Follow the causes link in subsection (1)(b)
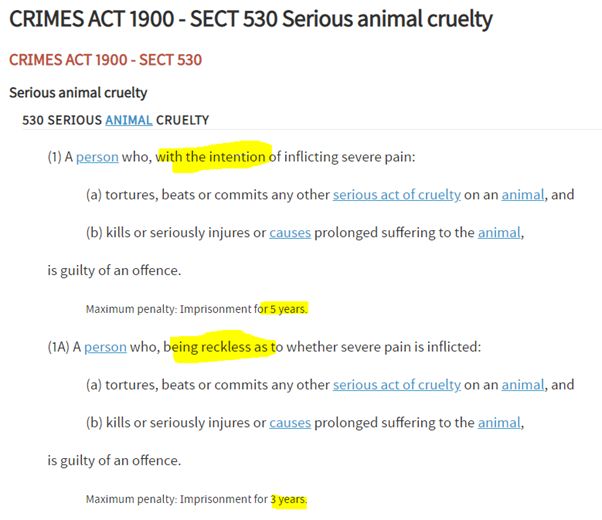 point(290,233)
